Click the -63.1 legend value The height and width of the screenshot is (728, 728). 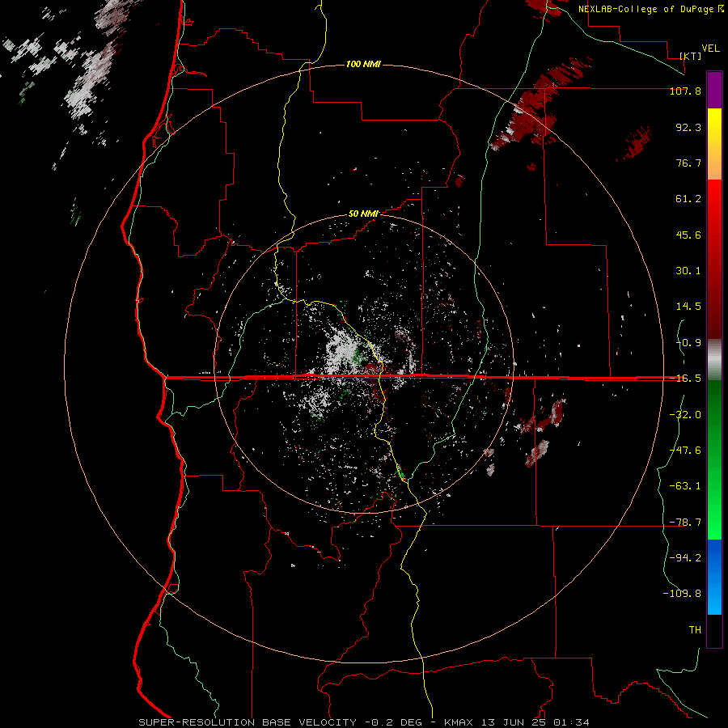(685, 486)
